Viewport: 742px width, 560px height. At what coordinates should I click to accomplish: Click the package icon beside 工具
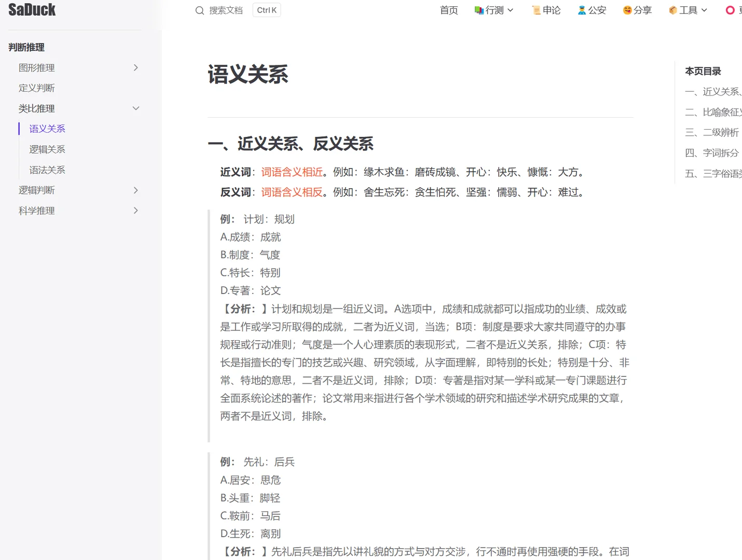tap(672, 10)
